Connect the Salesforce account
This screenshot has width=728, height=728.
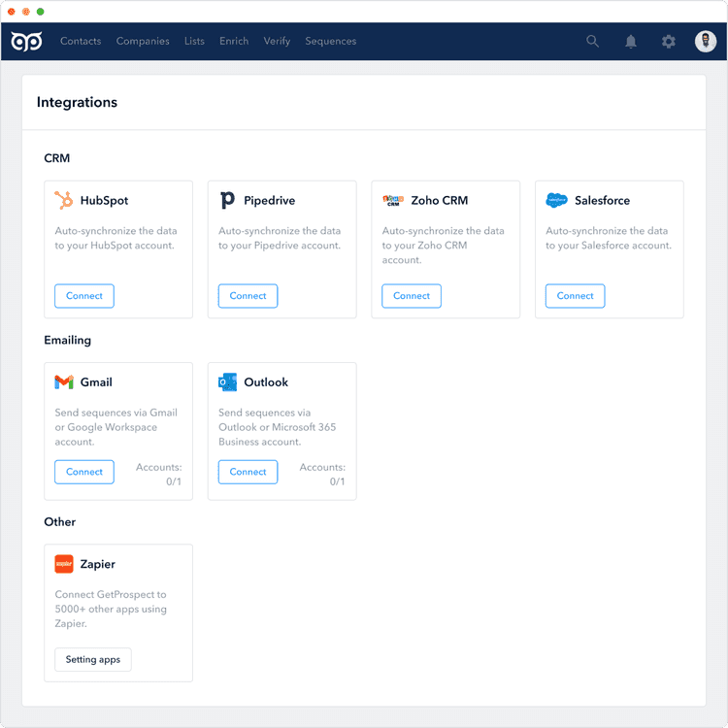coord(575,296)
